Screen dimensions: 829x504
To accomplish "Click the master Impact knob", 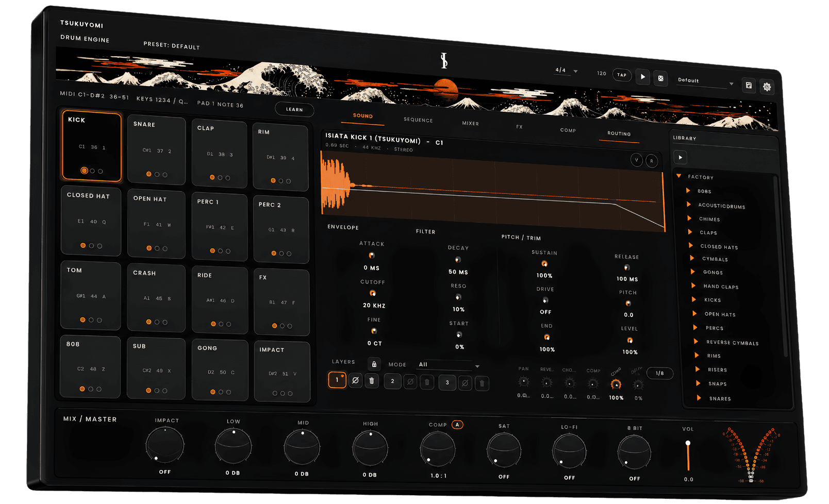I will 165,445.
